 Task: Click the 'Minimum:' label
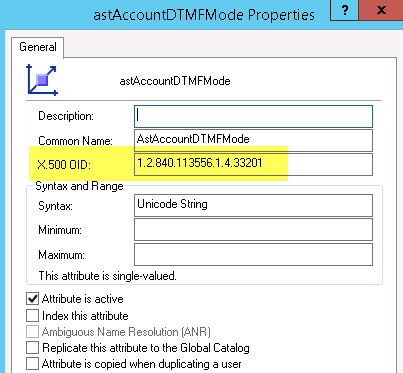coord(60,230)
